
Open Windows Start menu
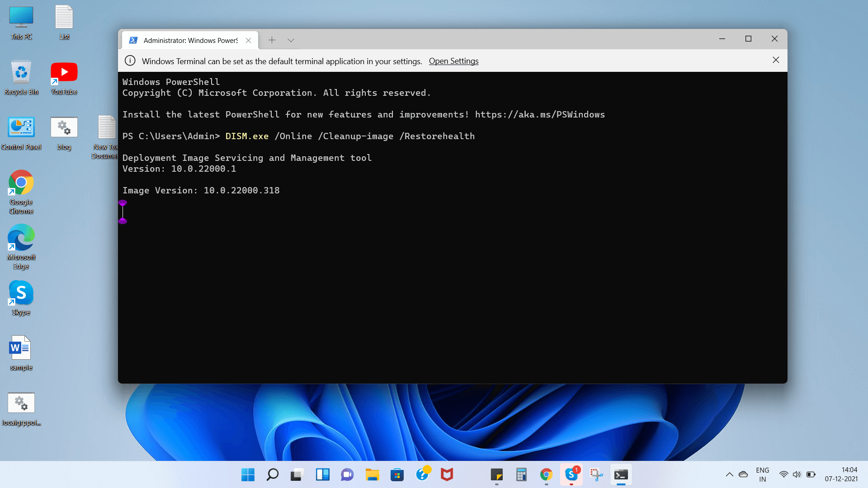point(248,474)
